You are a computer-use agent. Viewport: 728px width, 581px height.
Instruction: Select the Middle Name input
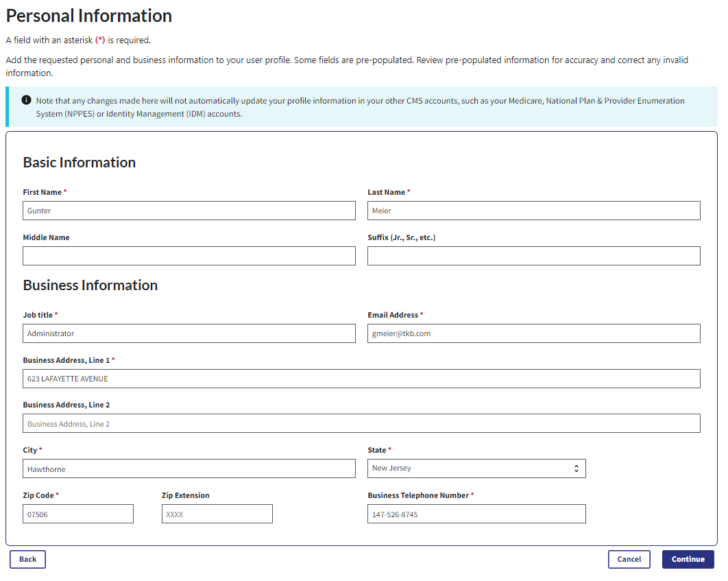[189, 256]
